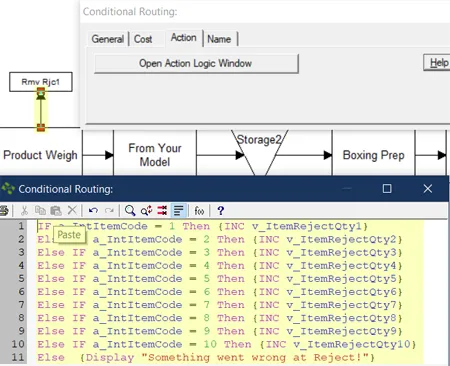This screenshot has height=366, width=450.
Task: Click the Paste clipboard icon
Action: [x=56, y=211]
